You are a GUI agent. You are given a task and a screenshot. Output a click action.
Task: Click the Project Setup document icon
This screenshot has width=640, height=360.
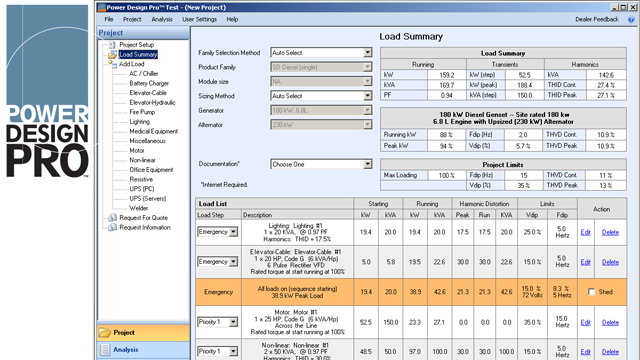tap(112, 45)
